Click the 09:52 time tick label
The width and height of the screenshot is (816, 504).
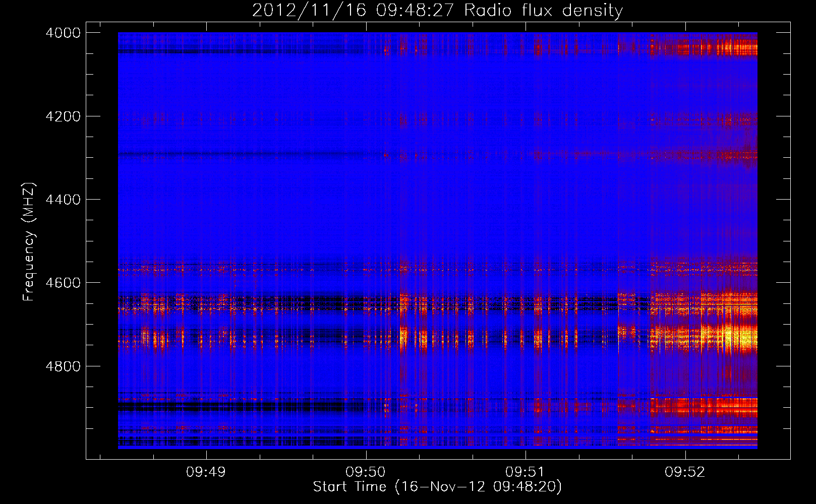(685, 472)
